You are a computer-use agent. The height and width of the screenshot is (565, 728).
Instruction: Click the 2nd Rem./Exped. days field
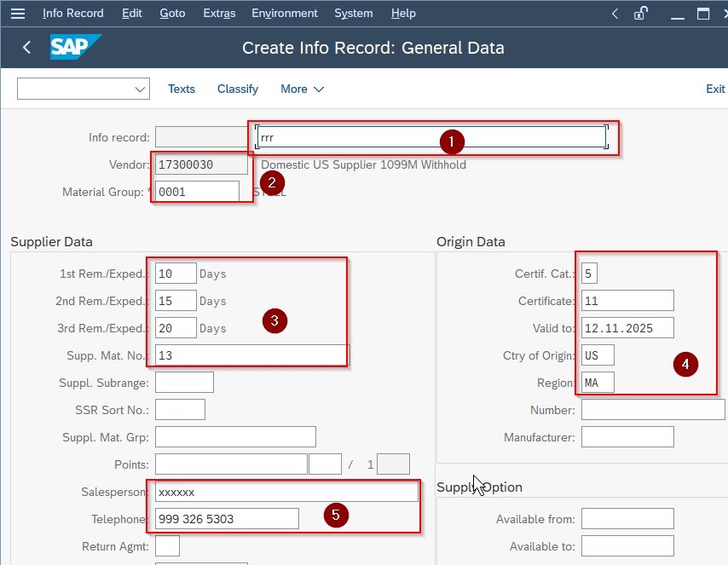tap(176, 301)
